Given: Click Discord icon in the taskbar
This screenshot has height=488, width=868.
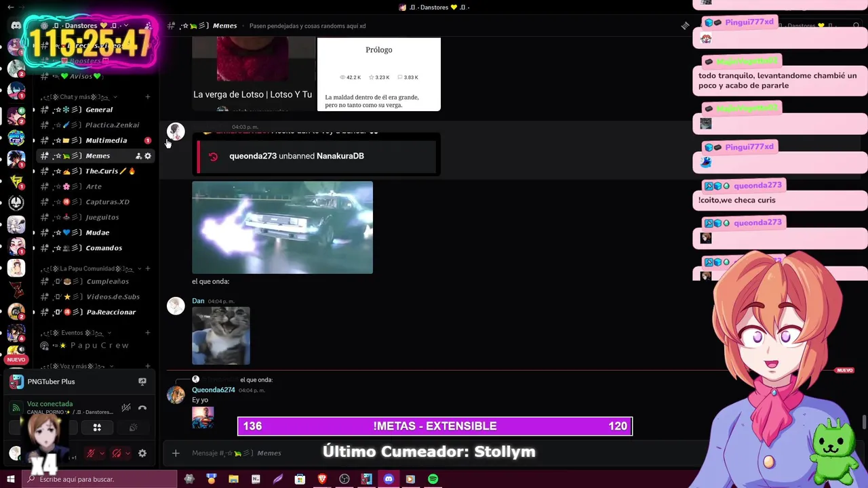Looking at the screenshot, I should (389, 479).
